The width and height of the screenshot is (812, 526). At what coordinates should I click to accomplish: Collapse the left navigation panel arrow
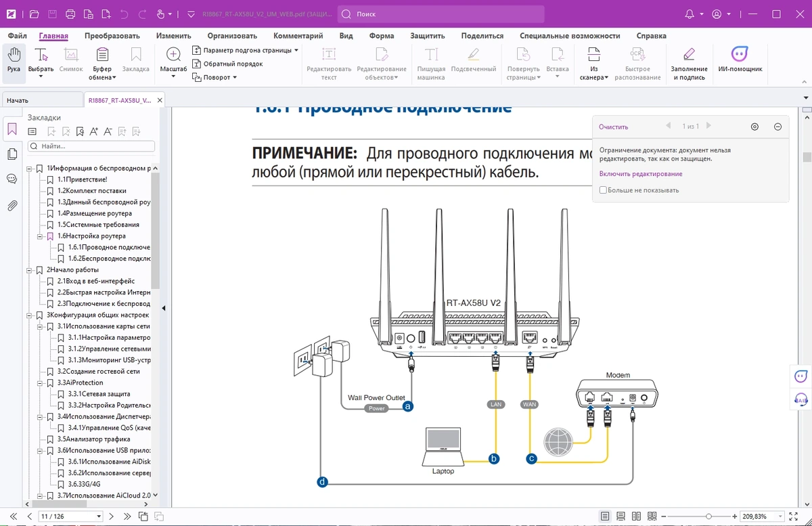pyautogui.click(x=163, y=308)
